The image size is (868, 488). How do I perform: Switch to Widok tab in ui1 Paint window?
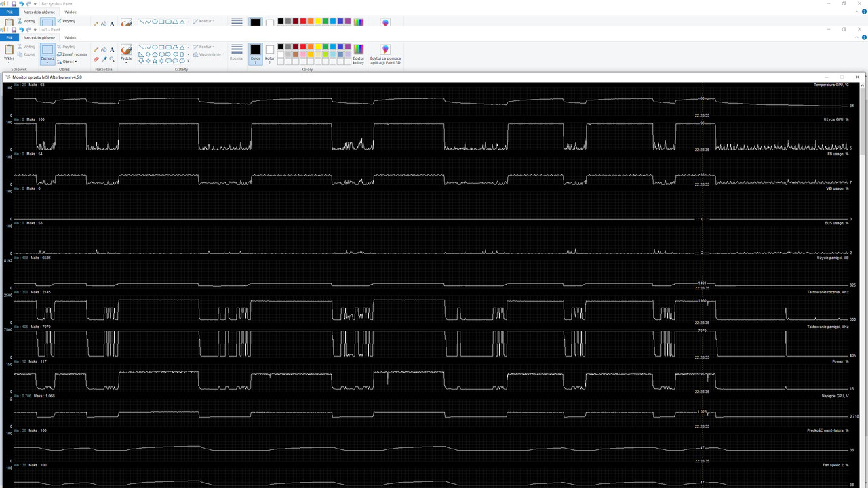tap(71, 38)
